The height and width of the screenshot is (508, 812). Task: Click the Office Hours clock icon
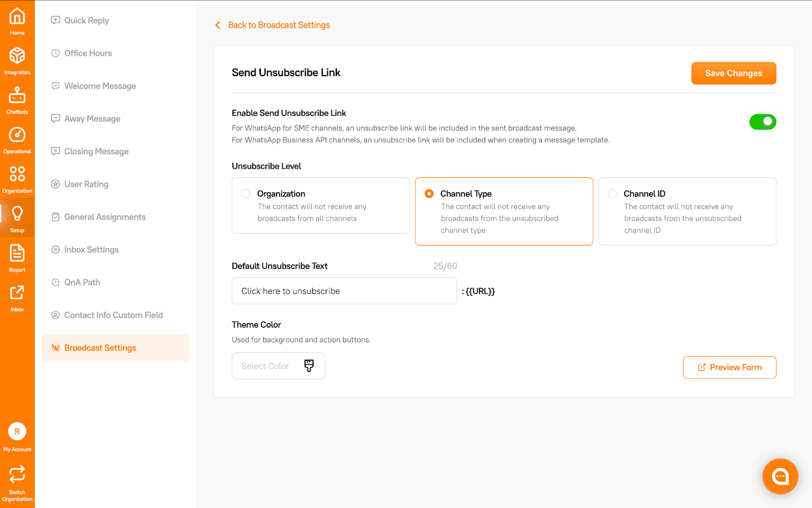coord(56,53)
